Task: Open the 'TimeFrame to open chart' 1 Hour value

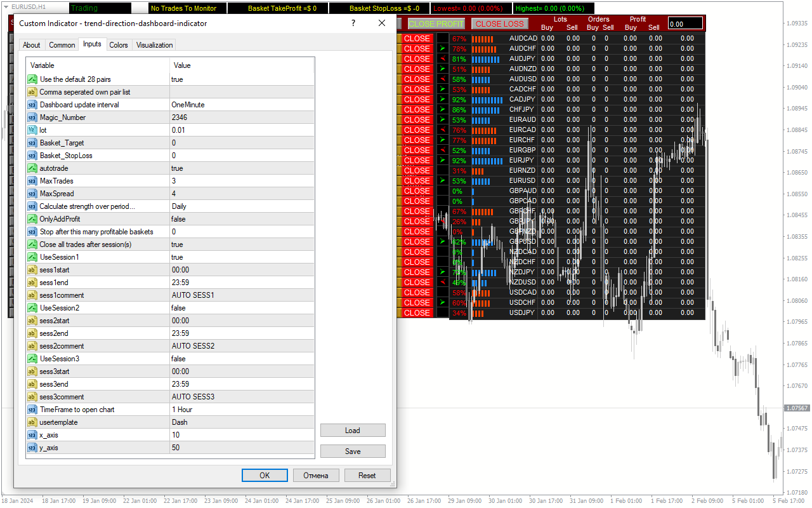Action: tap(242, 410)
